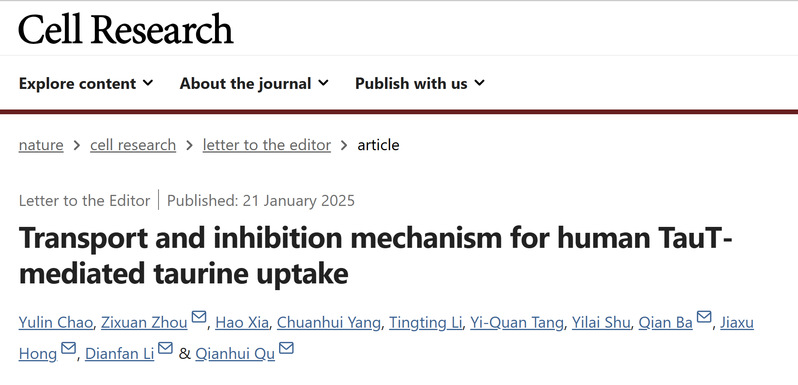This screenshot has width=798, height=385.
Task: Click the article title heading
Action: tap(375, 256)
